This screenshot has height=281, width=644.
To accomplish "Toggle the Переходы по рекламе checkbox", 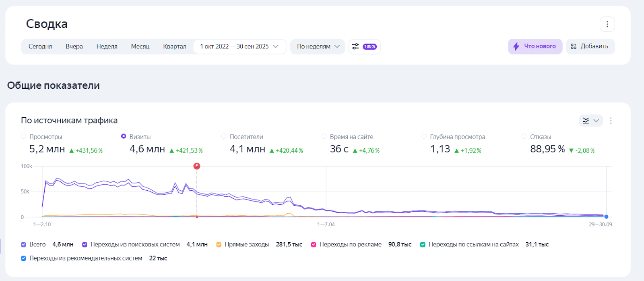I will click(x=314, y=244).
